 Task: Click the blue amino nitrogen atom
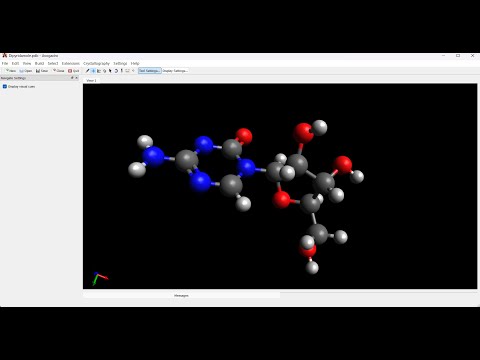point(154,157)
